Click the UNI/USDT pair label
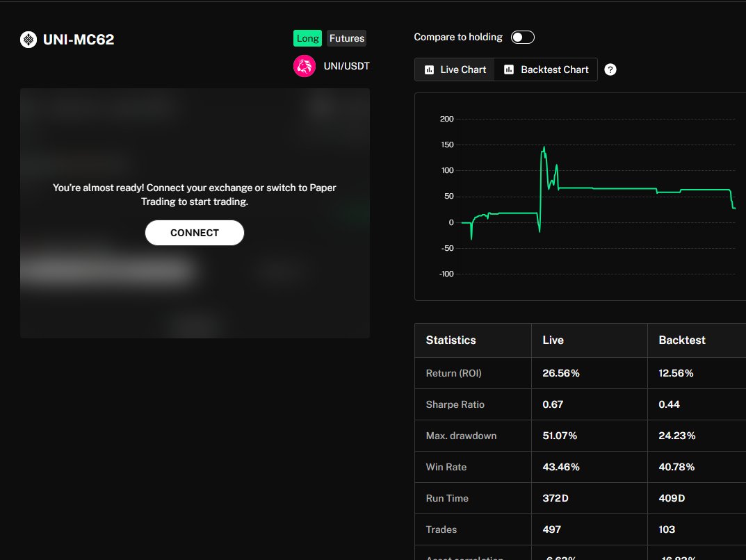 (347, 66)
